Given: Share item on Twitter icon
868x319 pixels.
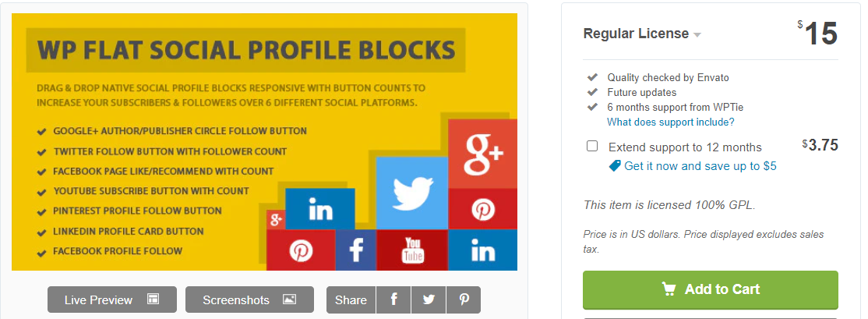Looking at the screenshot, I should 429,300.
